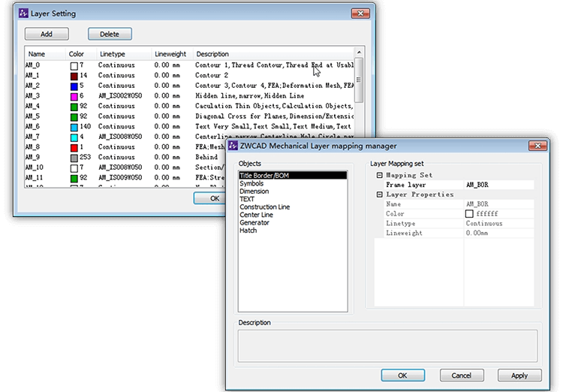
Task: Select Symbols in the Objects list
Action: click(251, 183)
